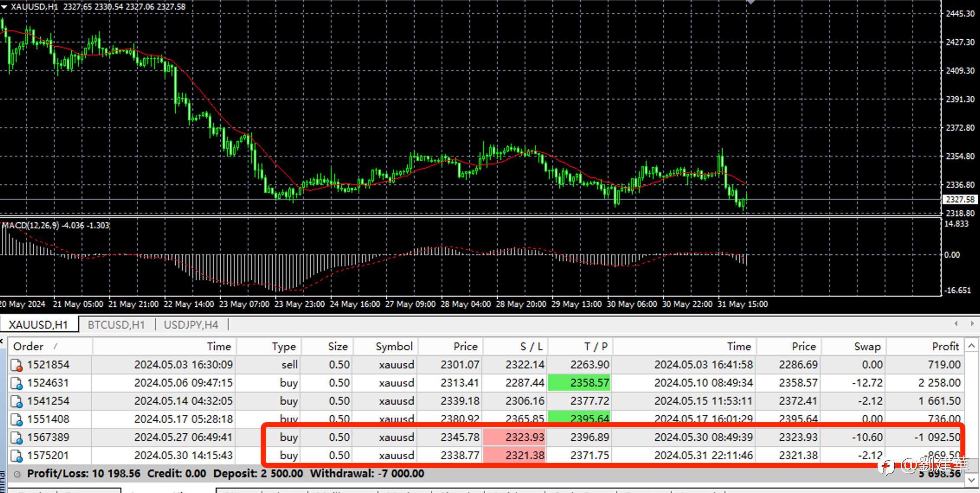Switch to the BTCUSD,H1 chart tab

click(x=116, y=325)
